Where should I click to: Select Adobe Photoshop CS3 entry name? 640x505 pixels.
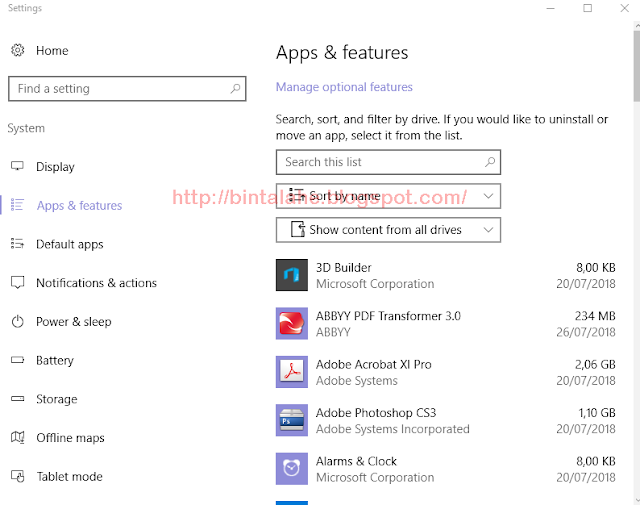click(x=376, y=413)
